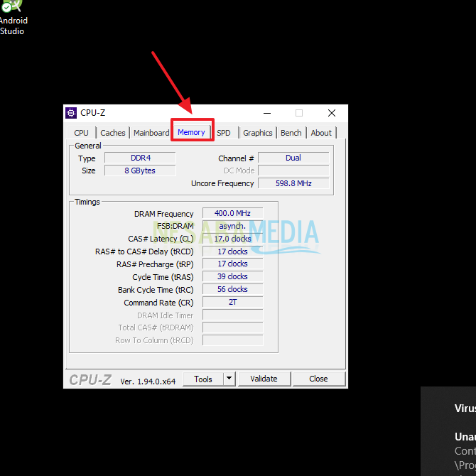
Task: Click the empty DC Mode field
Action: [293, 171]
